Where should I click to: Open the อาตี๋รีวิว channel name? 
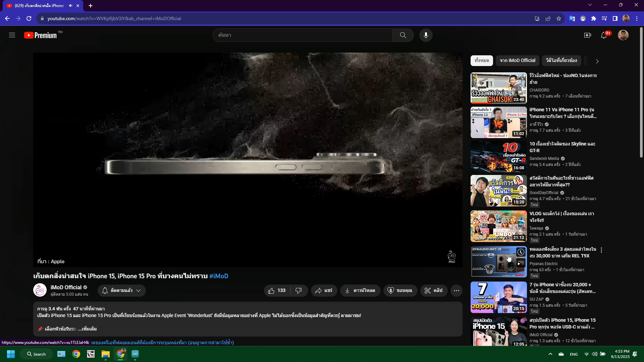(536, 124)
